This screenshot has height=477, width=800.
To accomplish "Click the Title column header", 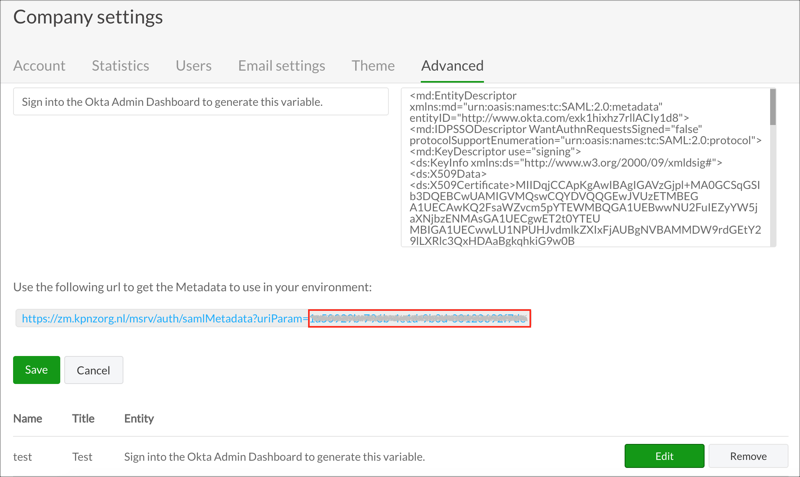I will 83,419.
